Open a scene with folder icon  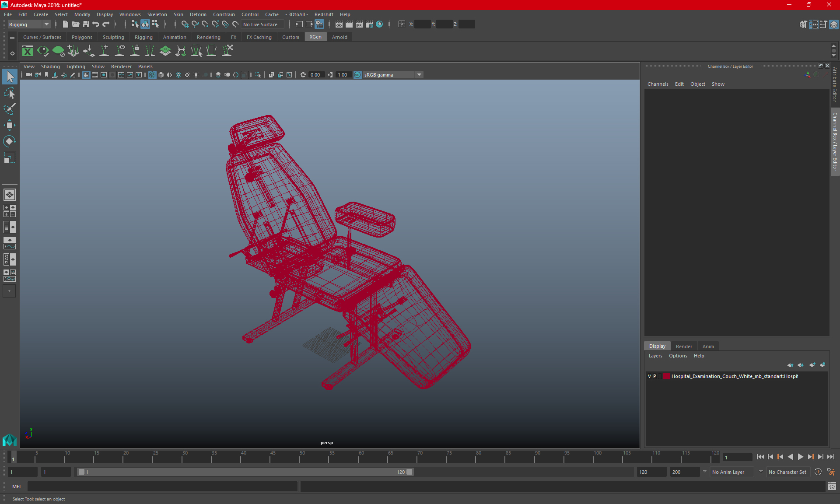[75, 24]
